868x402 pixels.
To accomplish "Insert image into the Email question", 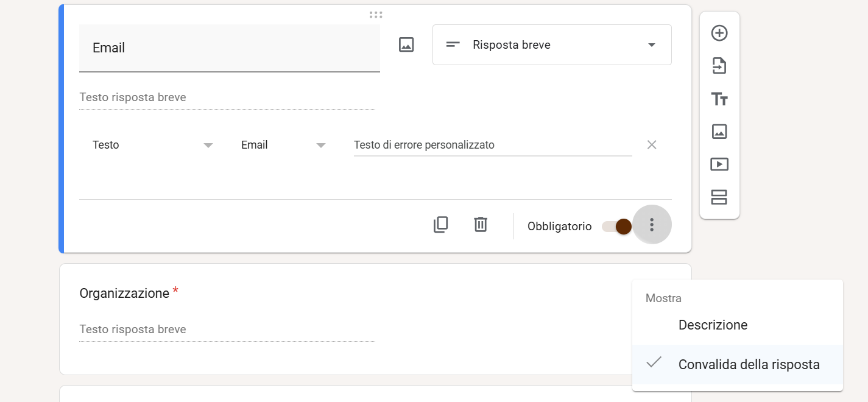I will coord(406,44).
